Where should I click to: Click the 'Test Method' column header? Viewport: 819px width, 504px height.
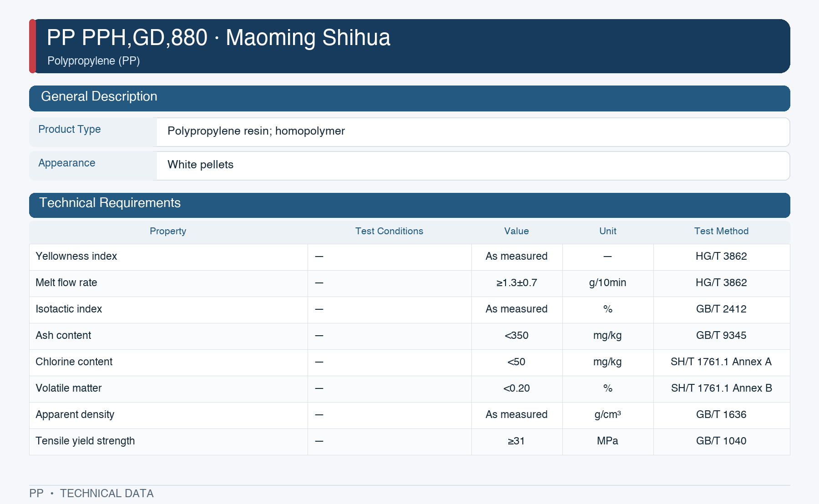pyautogui.click(x=721, y=231)
